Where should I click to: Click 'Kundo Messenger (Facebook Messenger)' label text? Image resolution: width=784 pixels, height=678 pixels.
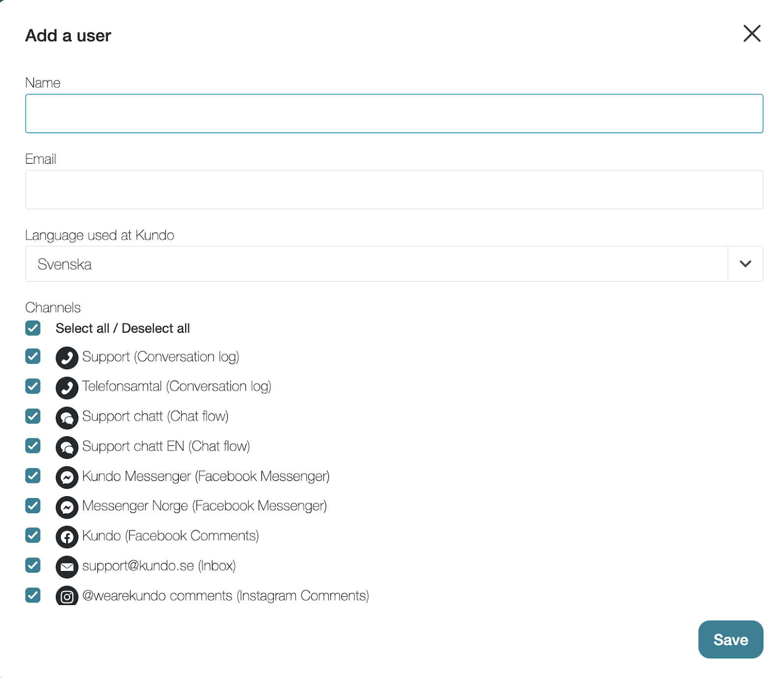[206, 477]
